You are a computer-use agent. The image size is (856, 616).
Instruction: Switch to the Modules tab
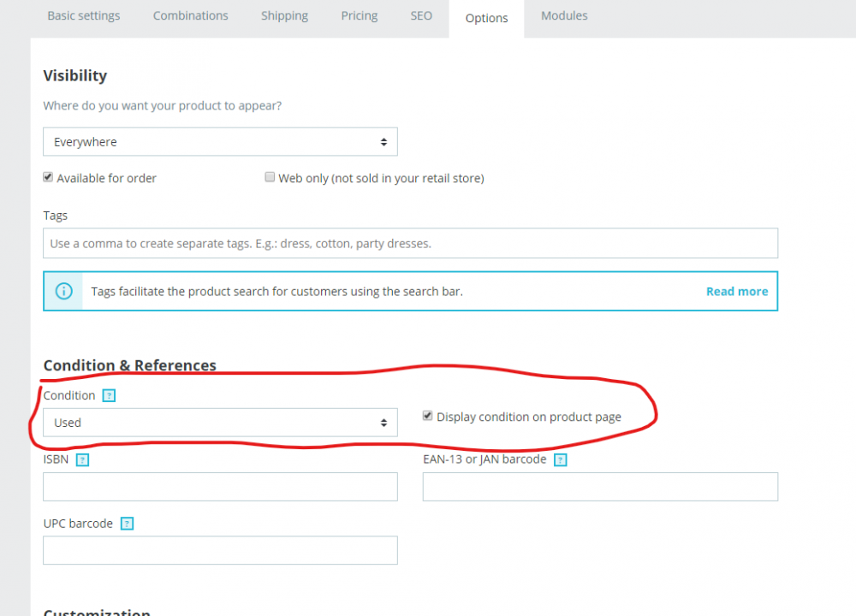[x=564, y=16]
